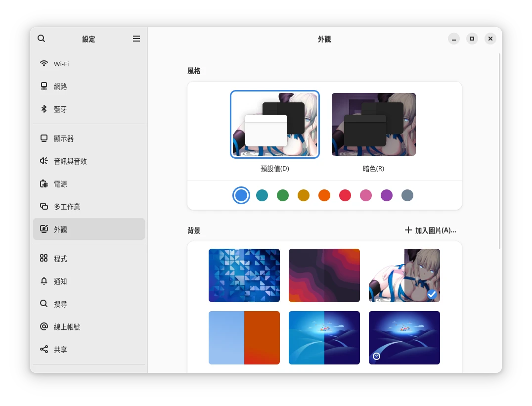Click the sharing (共享) icon
This screenshot has height=406, width=532.
click(x=44, y=349)
